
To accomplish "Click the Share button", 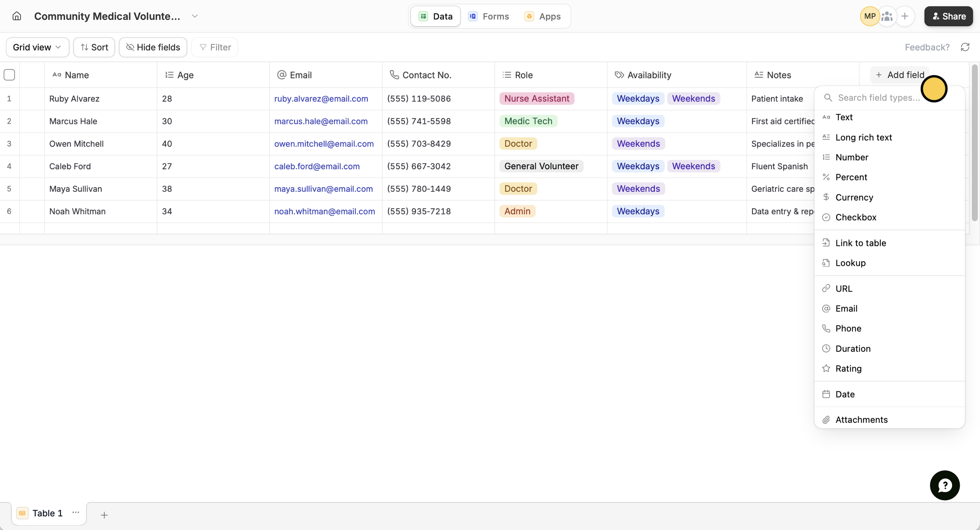I will pos(948,16).
